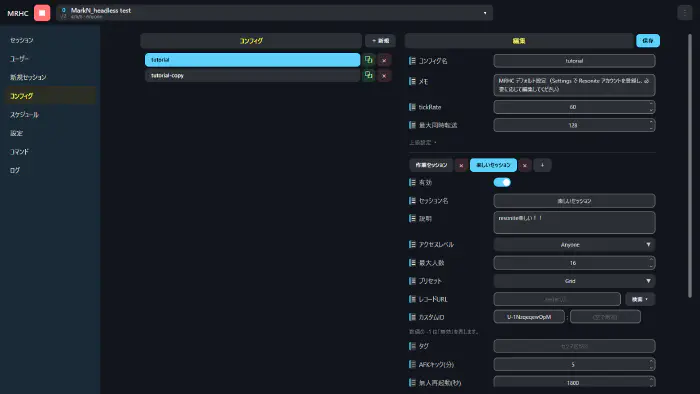Remove the first session tab with X
Screen dimensions: 700x394
(x=461, y=166)
